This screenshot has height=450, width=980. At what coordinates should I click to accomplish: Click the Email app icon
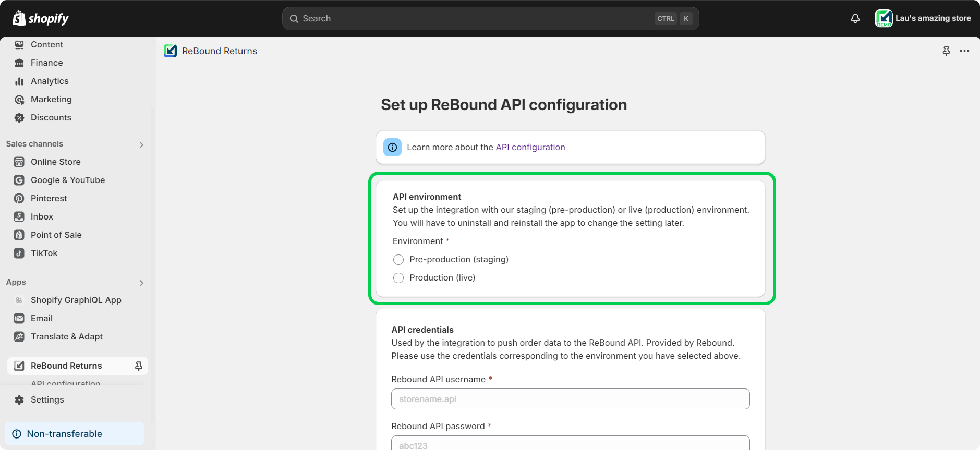(x=19, y=318)
